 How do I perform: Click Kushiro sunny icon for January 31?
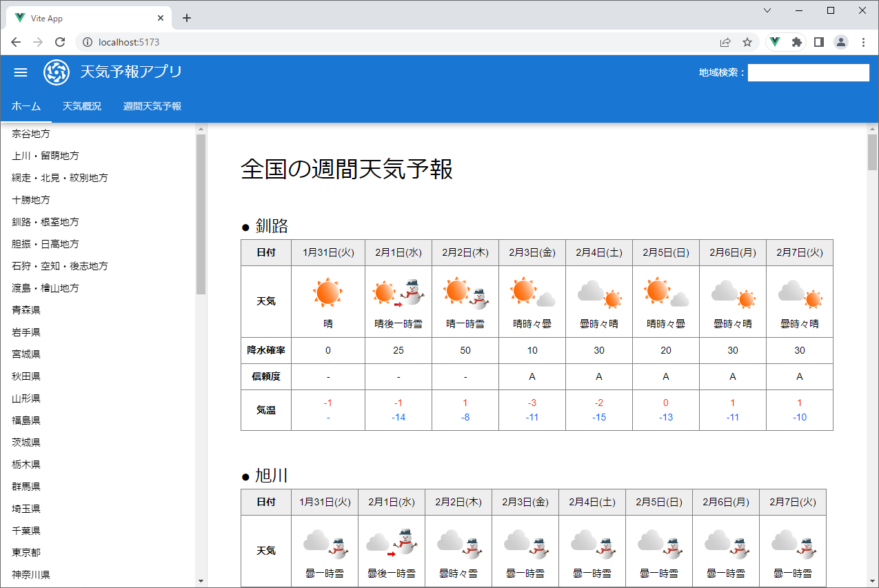click(x=327, y=292)
